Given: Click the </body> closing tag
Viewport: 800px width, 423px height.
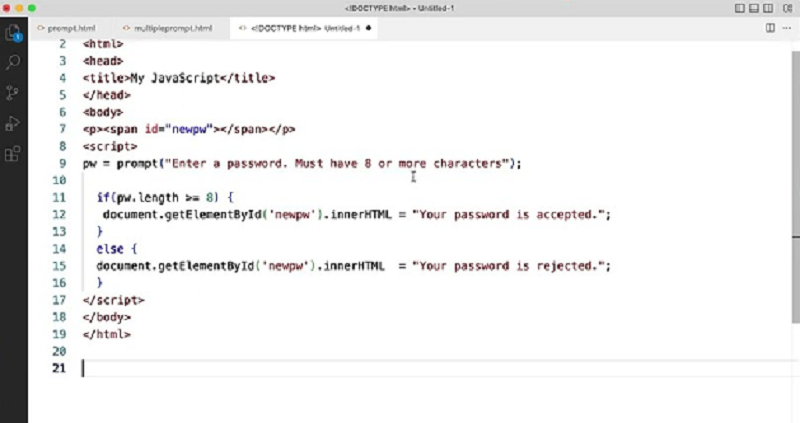Looking at the screenshot, I should click(107, 317).
